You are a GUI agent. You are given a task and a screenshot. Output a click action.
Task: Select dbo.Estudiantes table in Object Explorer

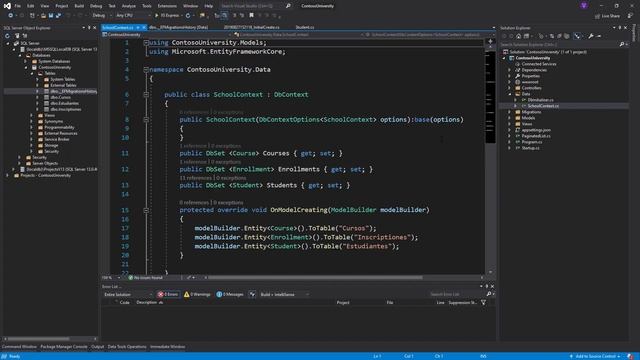[64, 103]
